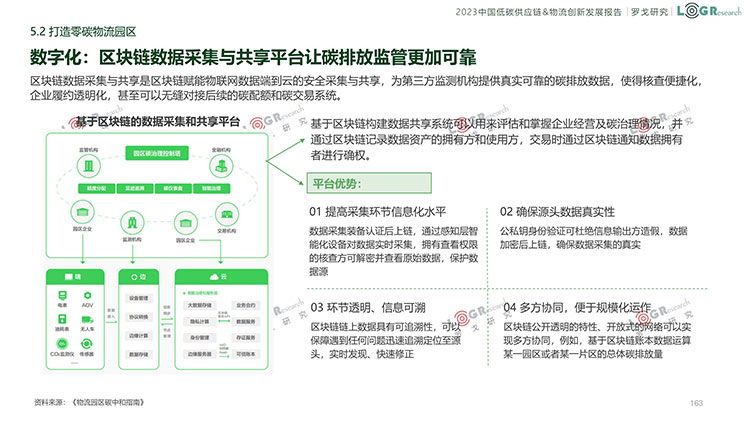
Task: Click the 平台优势 green label box
Action: click(369, 183)
